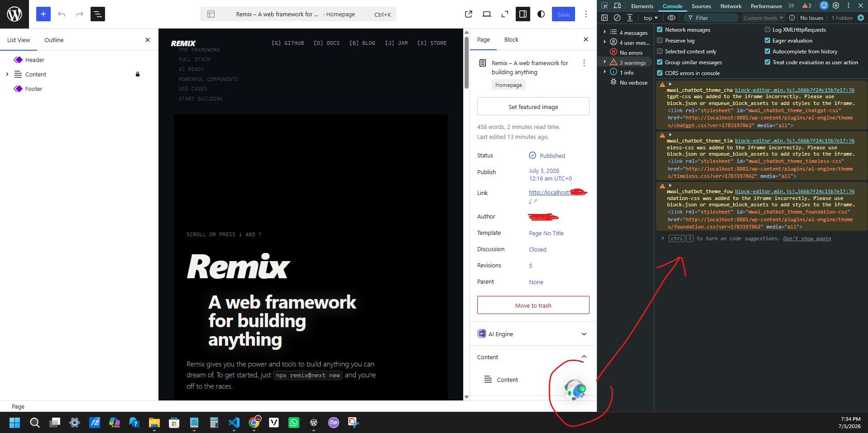
Task: Hide the console sidebar
Action: coord(604,18)
